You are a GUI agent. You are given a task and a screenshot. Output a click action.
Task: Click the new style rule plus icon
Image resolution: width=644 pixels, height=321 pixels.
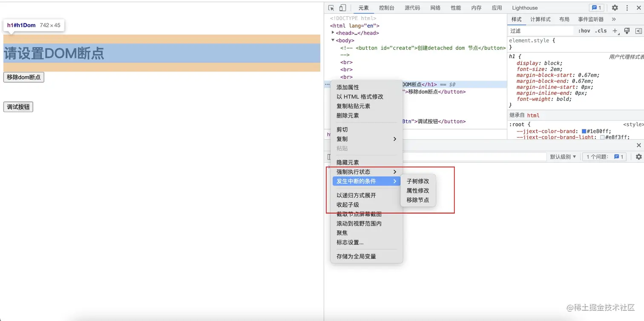point(615,31)
